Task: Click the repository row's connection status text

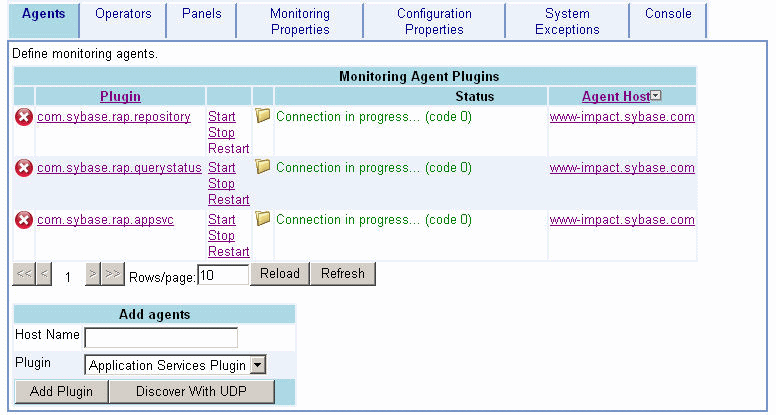Action: click(x=374, y=117)
